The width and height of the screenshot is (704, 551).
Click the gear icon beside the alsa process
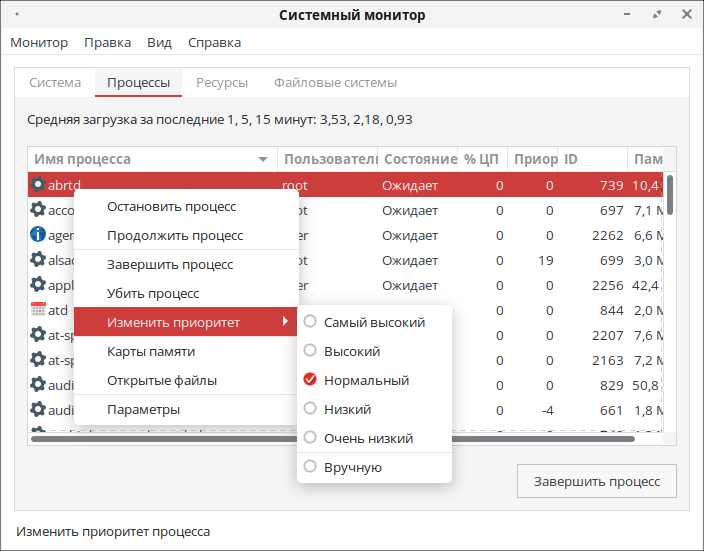point(38,260)
